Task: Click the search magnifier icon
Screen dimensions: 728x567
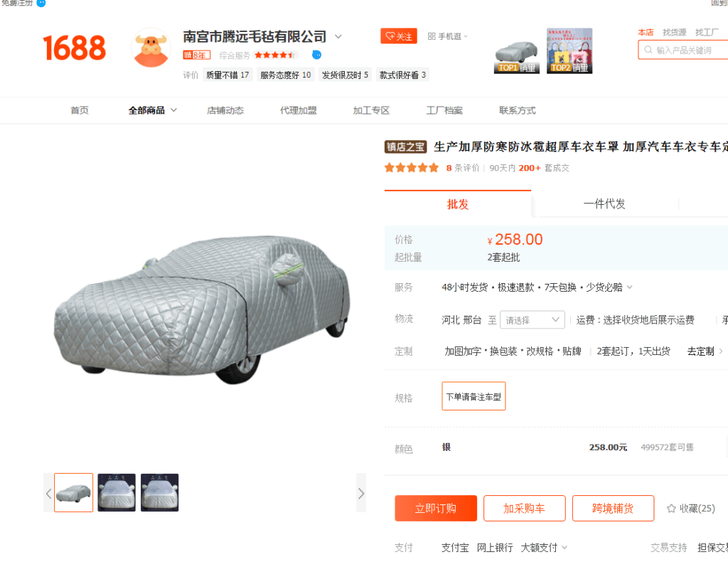Action: (x=648, y=50)
